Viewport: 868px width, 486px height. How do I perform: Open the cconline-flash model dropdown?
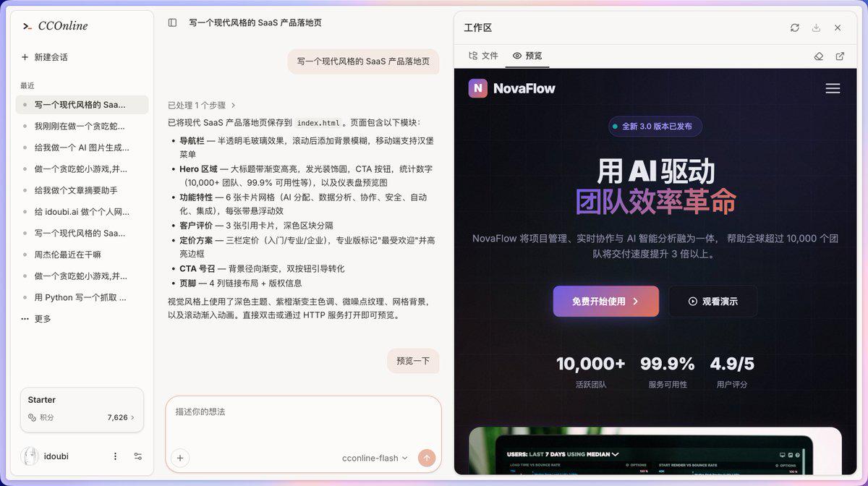[375, 458]
